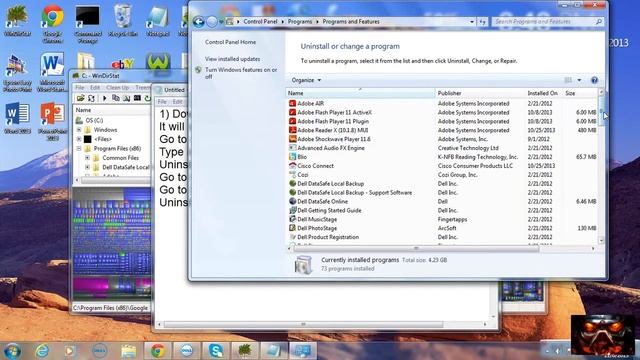Select the Word 2013 desktop shortcut
The height and width of the screenshot is (360, 640).
17,118
